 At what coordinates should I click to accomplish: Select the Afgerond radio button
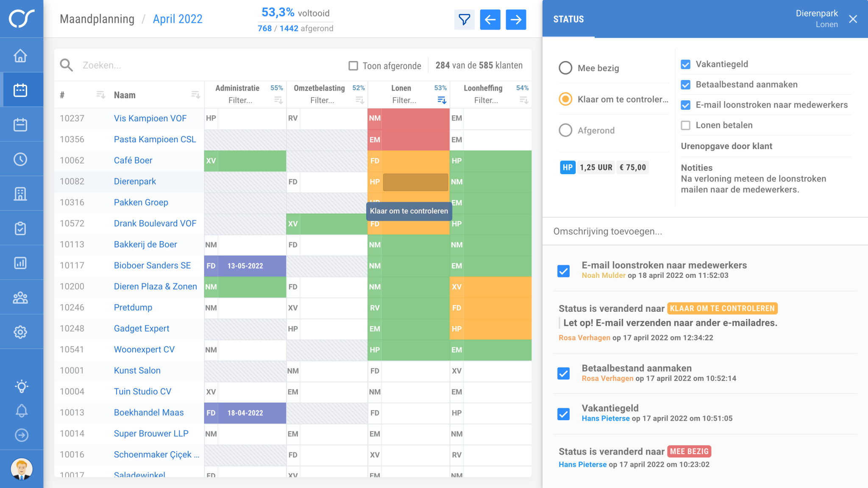(565, 130)
